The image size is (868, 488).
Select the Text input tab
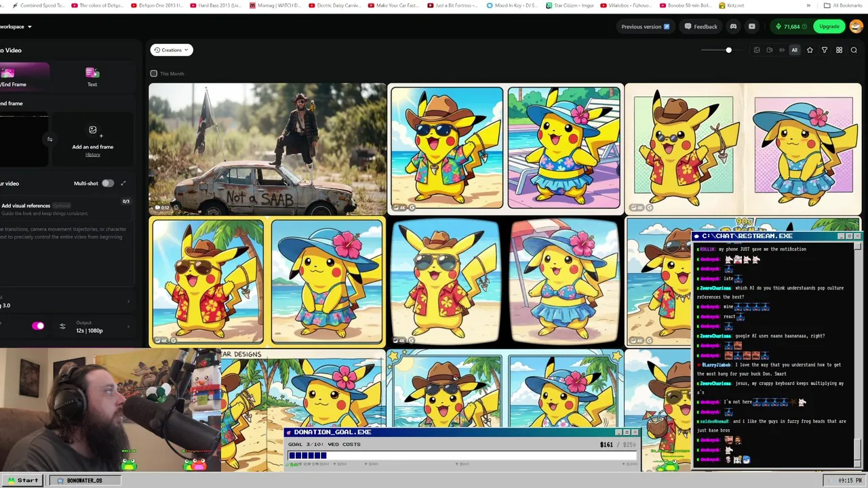point(92,77)
